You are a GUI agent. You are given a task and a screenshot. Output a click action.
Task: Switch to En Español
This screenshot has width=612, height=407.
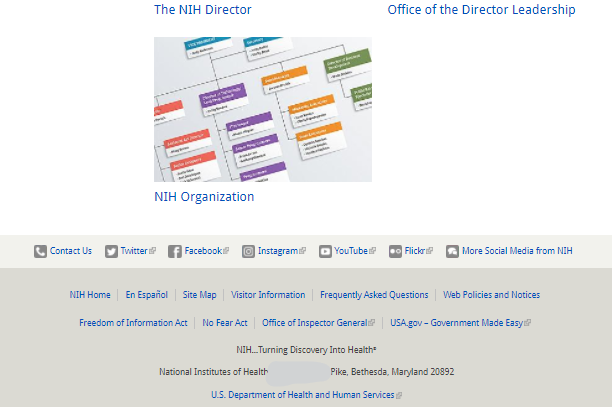146,295
